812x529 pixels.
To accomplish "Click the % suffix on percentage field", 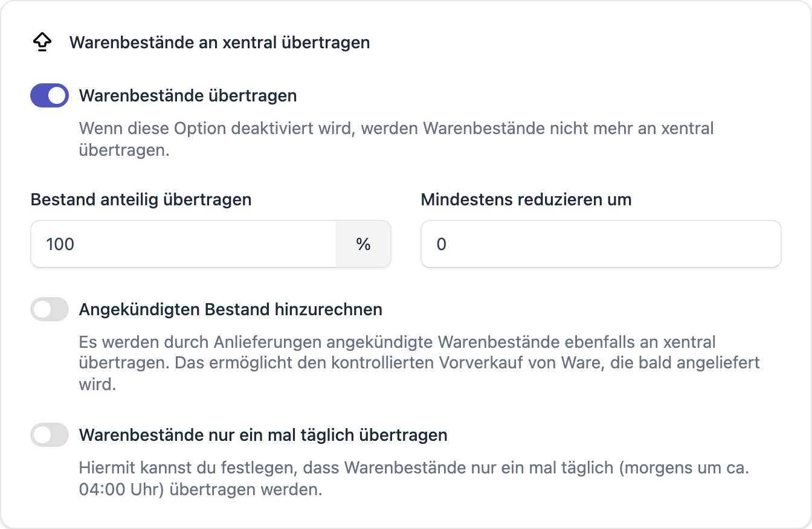I will pyautogui.click(x=363, y=244).
